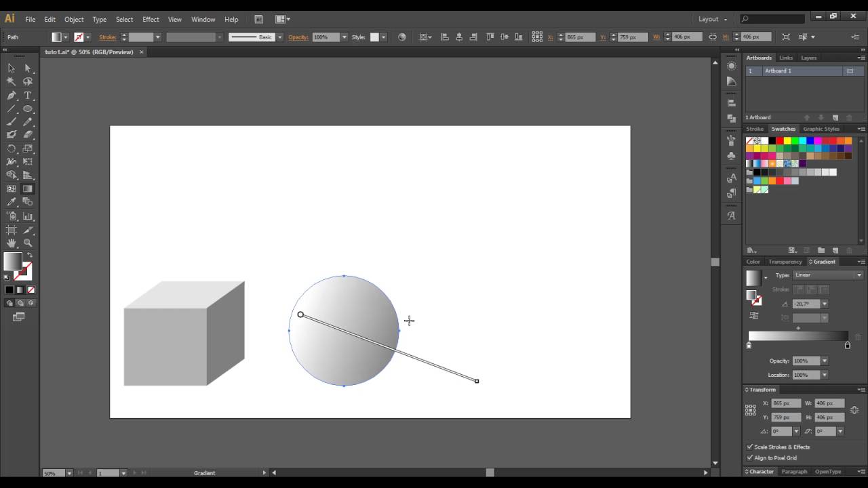Open the Effect menu
The image size is (868, 488).
pyautogui.click(x=151, y=19)
